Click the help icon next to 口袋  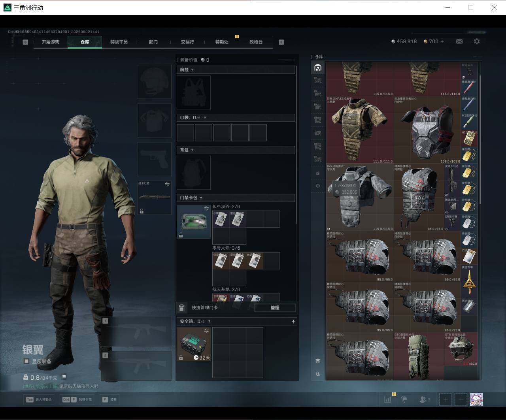pyautogui.click(x=205, y=118)
